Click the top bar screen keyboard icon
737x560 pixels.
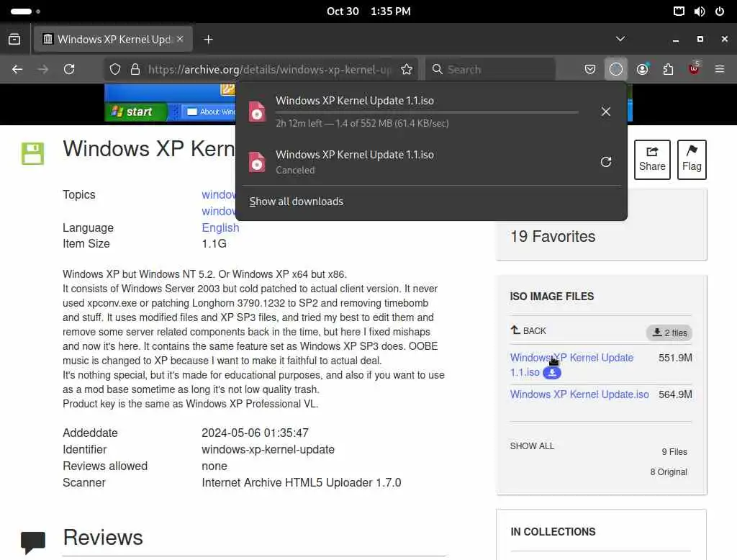[679, 12]
